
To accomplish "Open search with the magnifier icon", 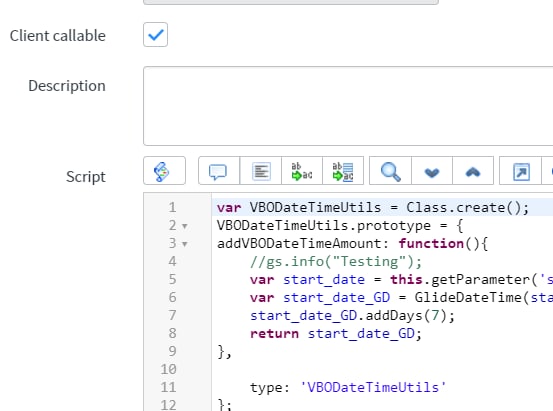I will click(x=390, y=171).
